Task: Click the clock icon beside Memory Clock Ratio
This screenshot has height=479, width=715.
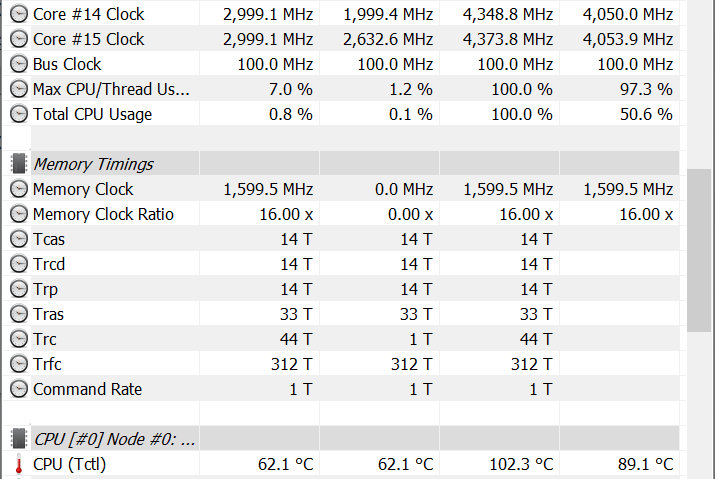Action: point(19,214)
